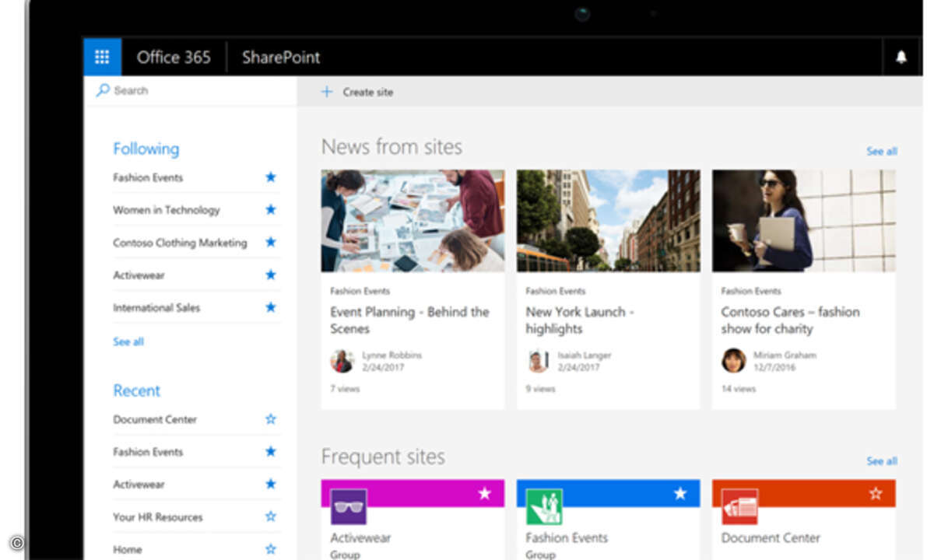The height and width of the screenshot is (560, 934).
Task: Open Event Planning news thumbnail
Action: [x=413, y=221]
